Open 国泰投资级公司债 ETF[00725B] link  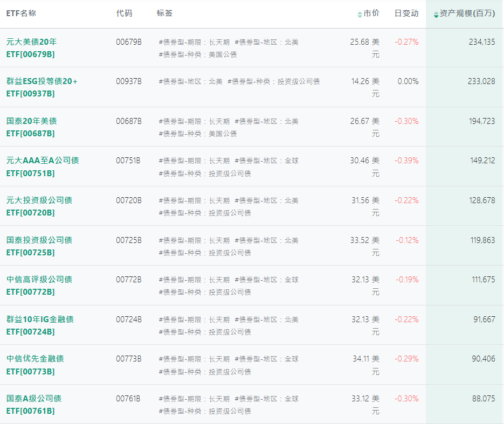39,246
